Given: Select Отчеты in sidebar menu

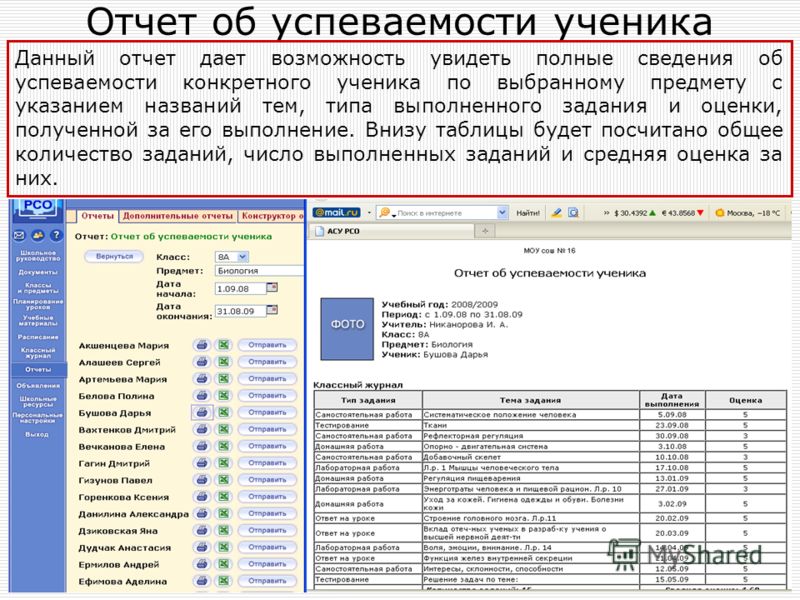Looking at the screenshot, I should tap(38, 369).
